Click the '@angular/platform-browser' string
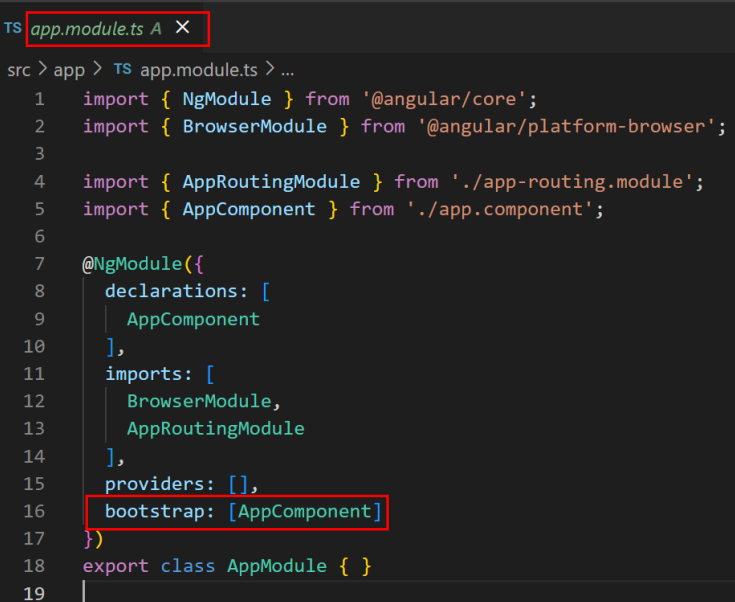735x602 pixels. [566, 127]
